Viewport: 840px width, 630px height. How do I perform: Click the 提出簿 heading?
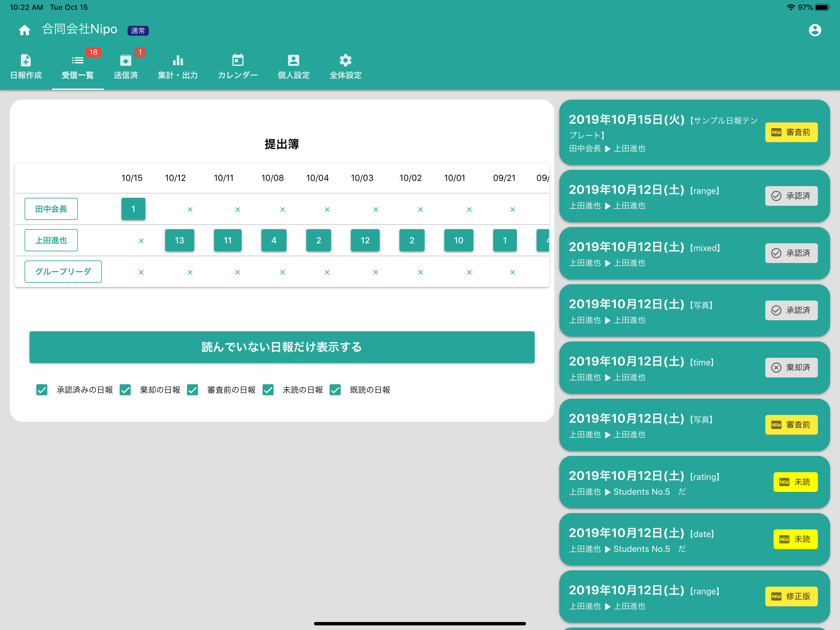pyautogui.click(x=282, y=144)
